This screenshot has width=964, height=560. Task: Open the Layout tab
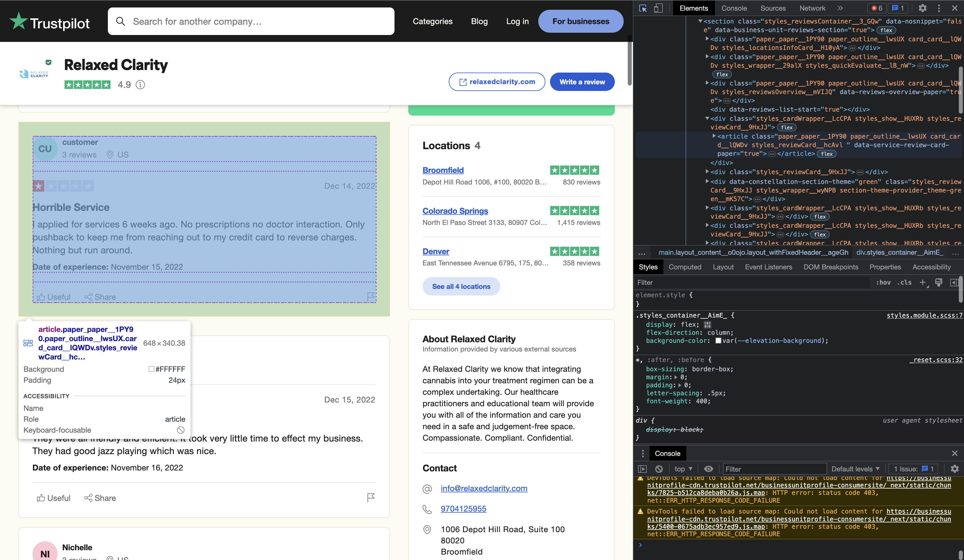click(723, 267)
